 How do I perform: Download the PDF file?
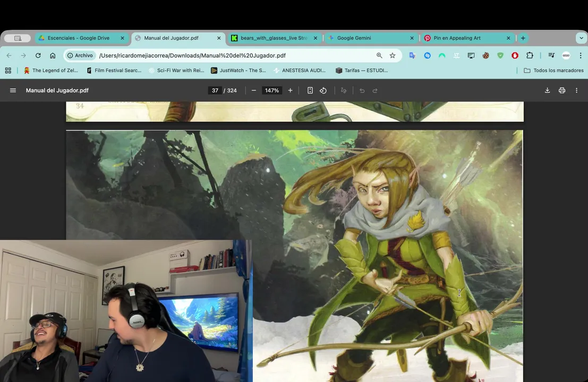coord(548,90)
